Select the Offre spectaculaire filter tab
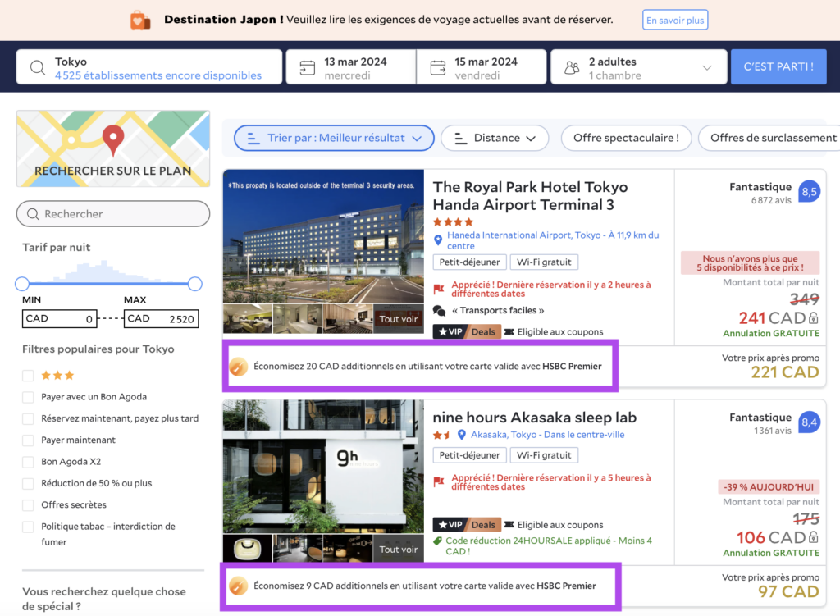The height and width of the screenshot is (616, 840). [626, 138]
